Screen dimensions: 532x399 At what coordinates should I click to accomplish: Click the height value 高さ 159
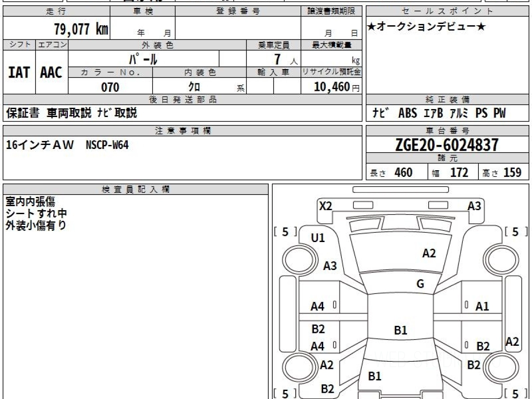coord(502,172)
